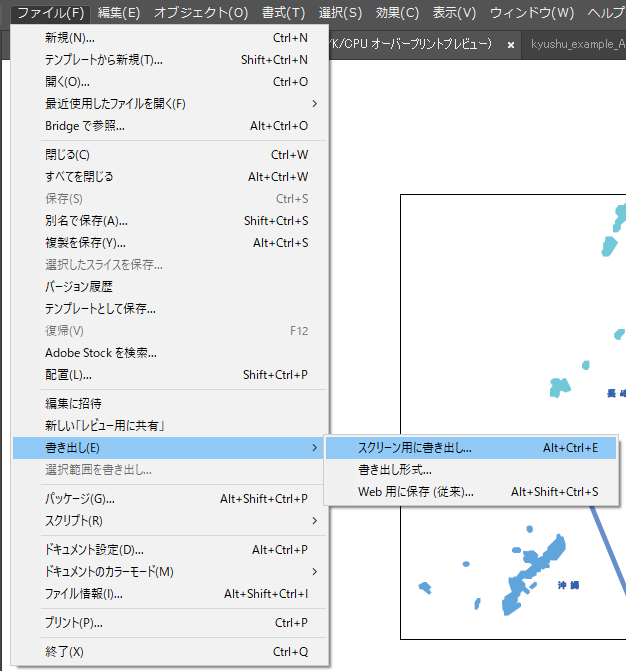Expand ドキュメントのカラーモード(M) submenu
Viewport: 626px width, 671px height.
[109, 572]
